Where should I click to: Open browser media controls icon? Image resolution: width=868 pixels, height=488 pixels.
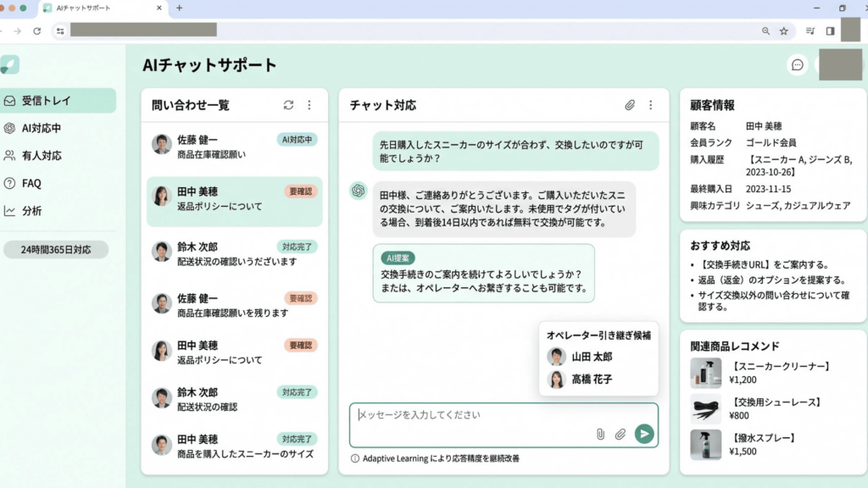click(x=810, y=31)
